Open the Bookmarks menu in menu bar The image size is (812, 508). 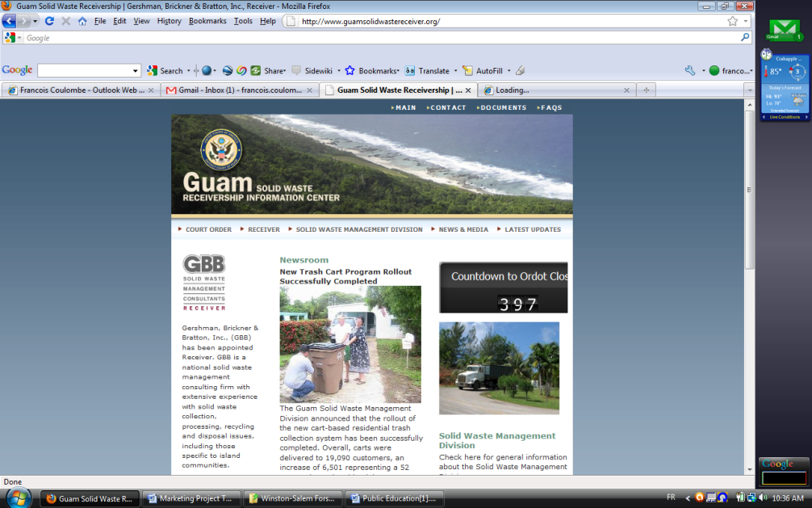coord(207,21)
